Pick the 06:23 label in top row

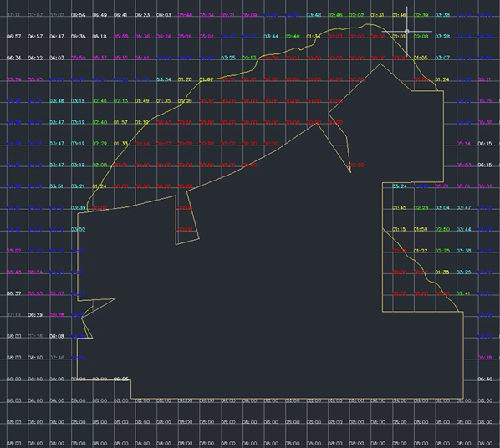pos(142,15)
